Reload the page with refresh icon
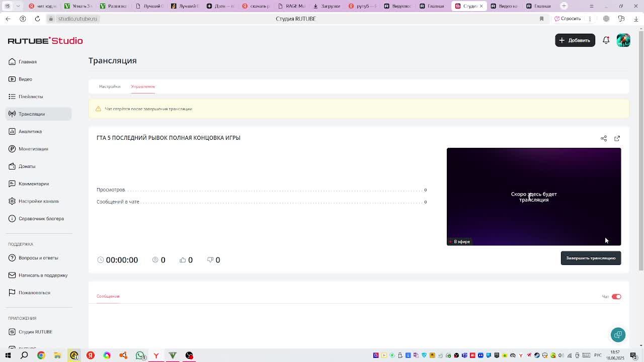The width and height of the screenshot is (644, 362). (37, 19)
